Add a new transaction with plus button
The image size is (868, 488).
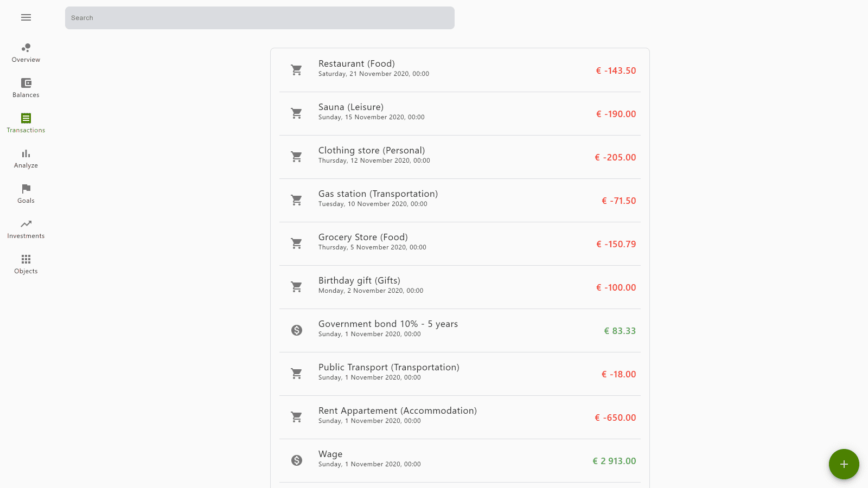tap(844, 464)
